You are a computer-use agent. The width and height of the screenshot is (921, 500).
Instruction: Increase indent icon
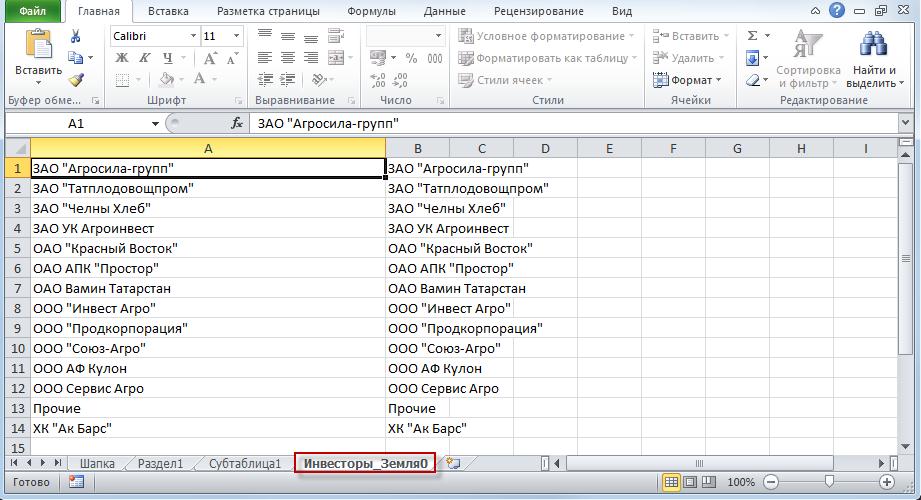tap(287, 79)
